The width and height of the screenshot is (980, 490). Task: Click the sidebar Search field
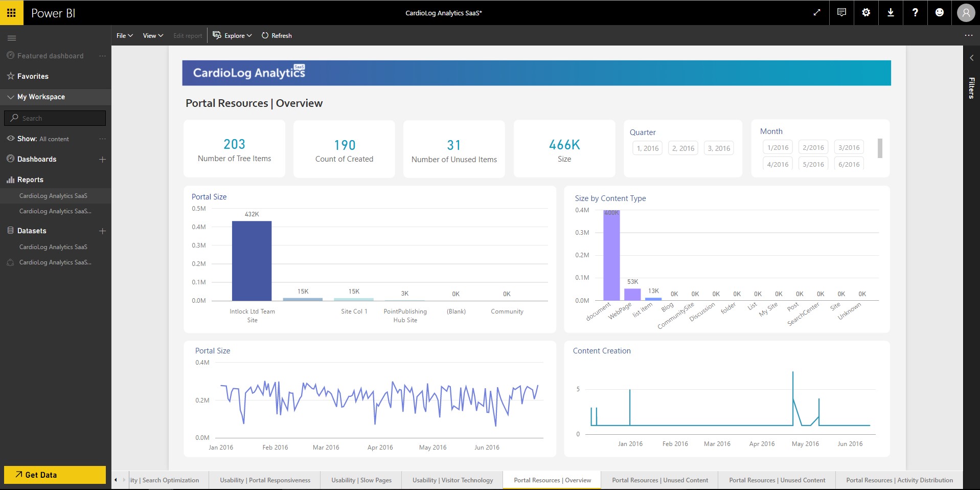55,118
